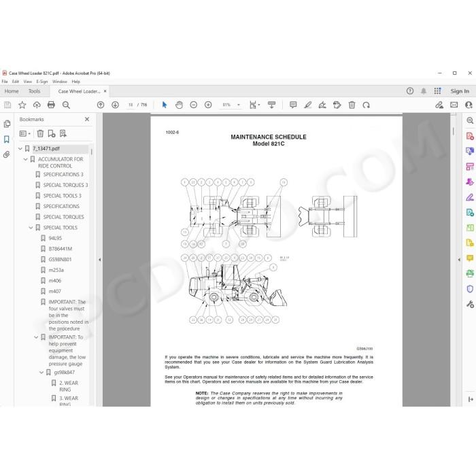Select the B786441M bookmark
The width and height of the screenshot is (476, 476).
61,249
